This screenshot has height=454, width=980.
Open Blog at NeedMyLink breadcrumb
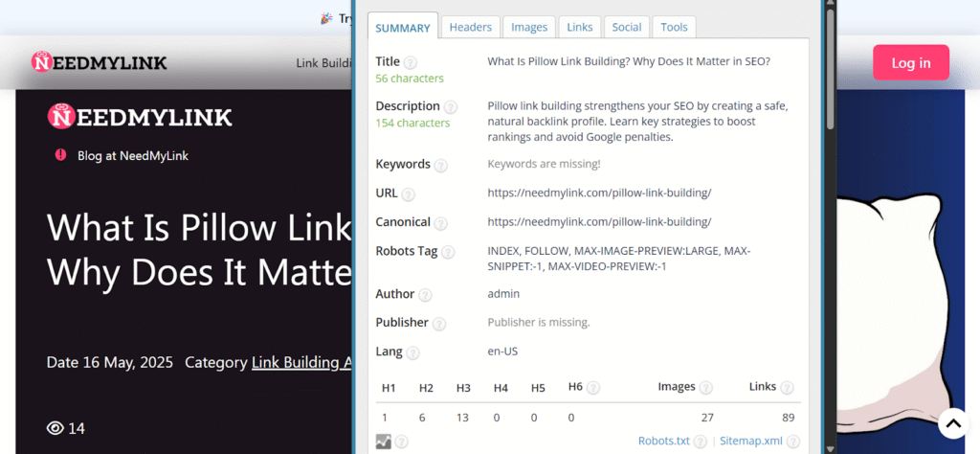pyautogui.click(x=132, y=156)
